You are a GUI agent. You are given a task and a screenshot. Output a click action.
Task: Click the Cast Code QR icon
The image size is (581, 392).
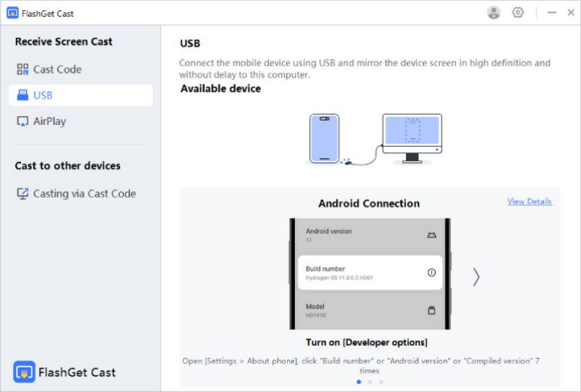(x=22, y=69)
